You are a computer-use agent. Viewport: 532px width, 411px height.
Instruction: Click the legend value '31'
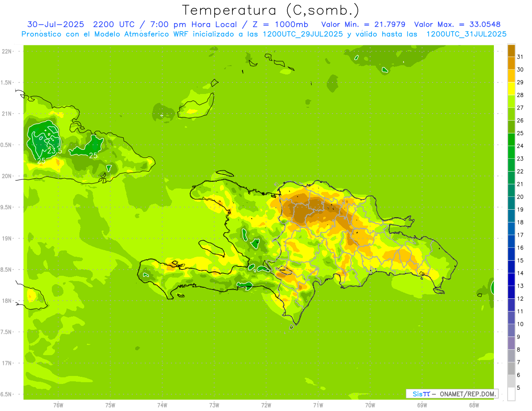(x=520, y=57)
